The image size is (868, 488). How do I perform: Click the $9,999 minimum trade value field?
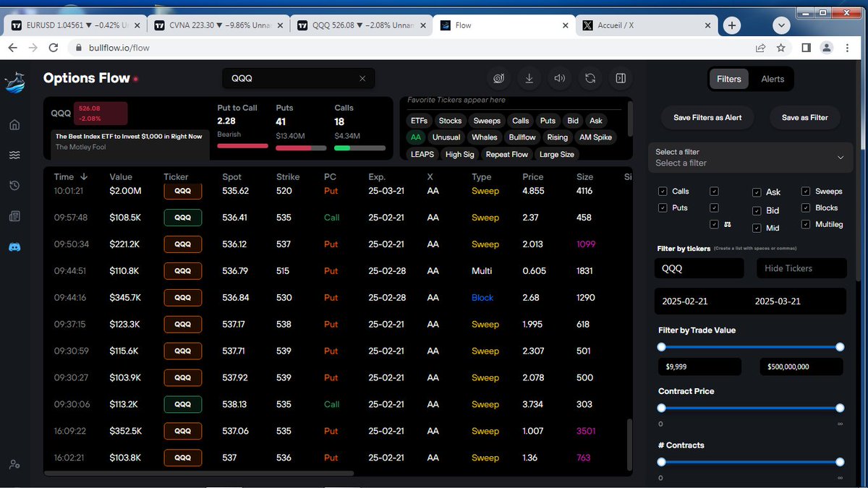(x=700, y=367)
